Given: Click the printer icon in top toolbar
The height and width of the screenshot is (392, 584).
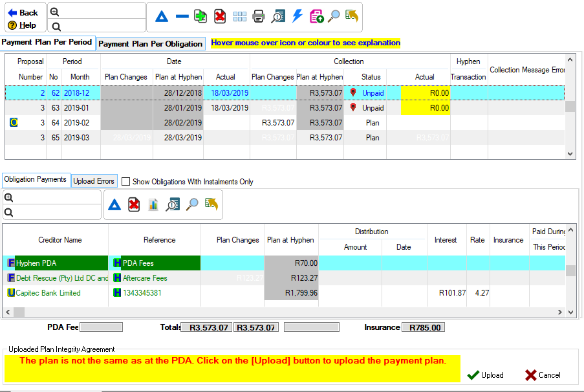Looking at the screenshot, I should pyautogui.click(x=259, y=17).
